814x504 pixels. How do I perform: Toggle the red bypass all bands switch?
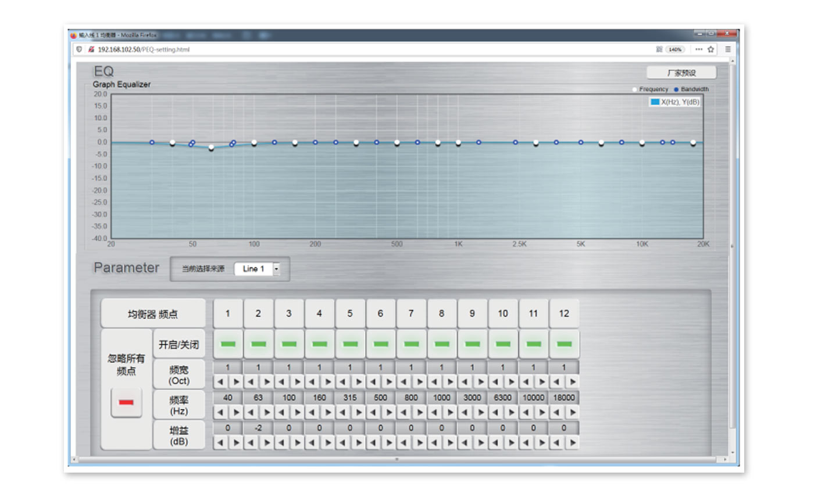pos(126,402)
